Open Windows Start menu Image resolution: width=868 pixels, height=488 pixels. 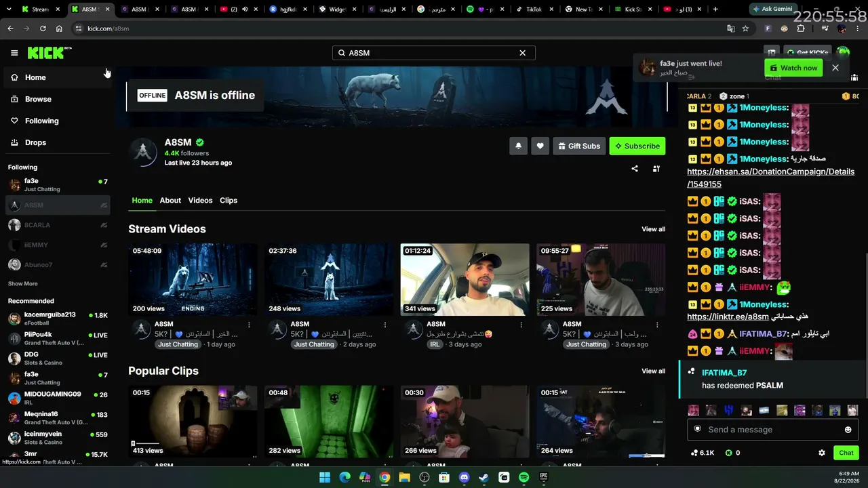click(x=325, y=477)
